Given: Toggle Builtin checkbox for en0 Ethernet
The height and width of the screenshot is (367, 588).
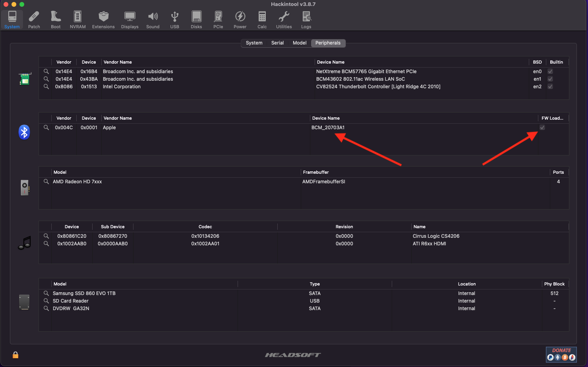Looking at the screenshot, I should point(550,72).
